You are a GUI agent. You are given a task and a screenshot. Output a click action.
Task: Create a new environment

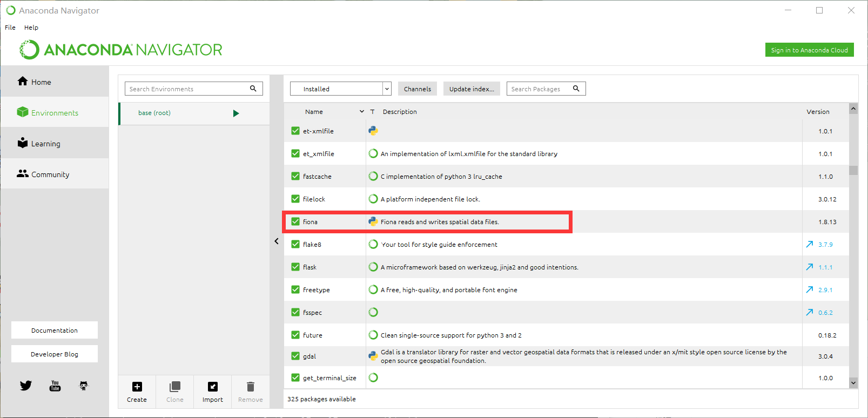tap(137, 392)
